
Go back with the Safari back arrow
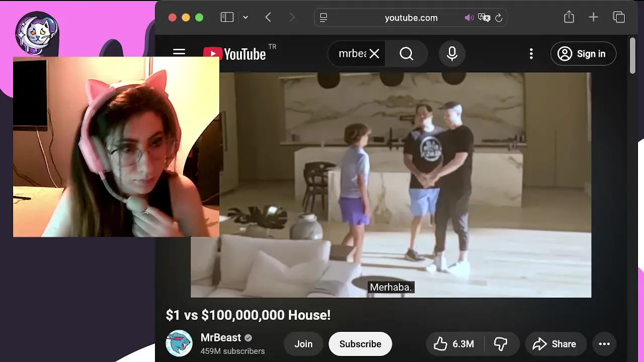click(x=268, y=18)
